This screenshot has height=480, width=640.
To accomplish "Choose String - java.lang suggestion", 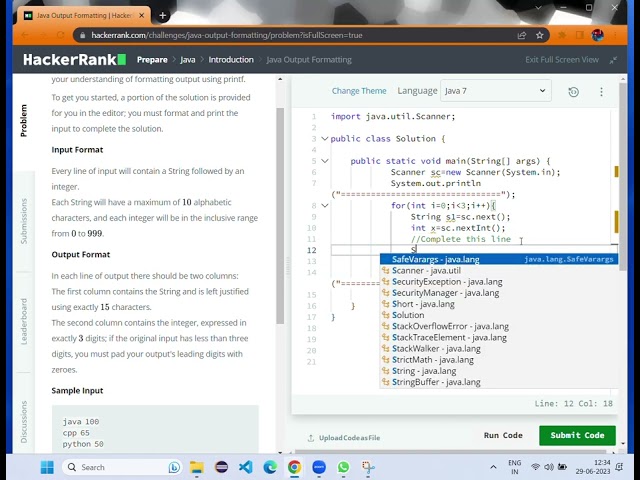I will click(x=499, y=371).
